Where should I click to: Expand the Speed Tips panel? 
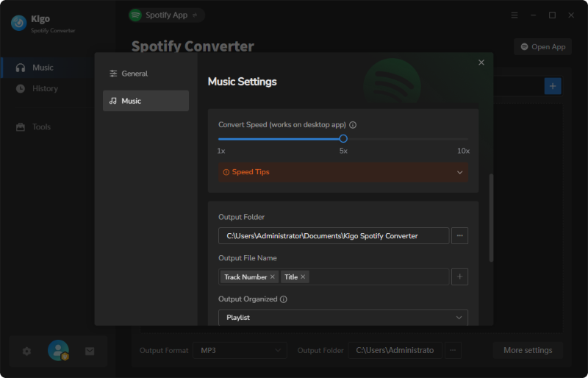343,172
